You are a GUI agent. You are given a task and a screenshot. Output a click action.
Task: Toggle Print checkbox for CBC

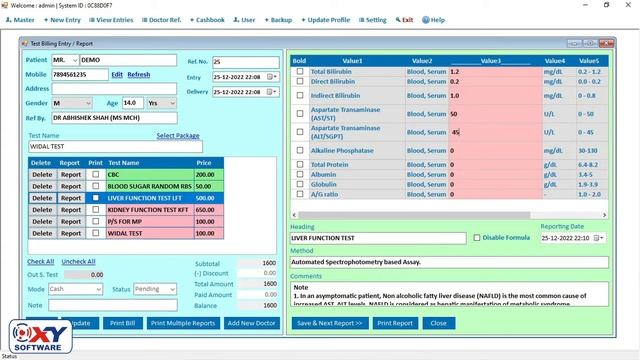point(96,174)
